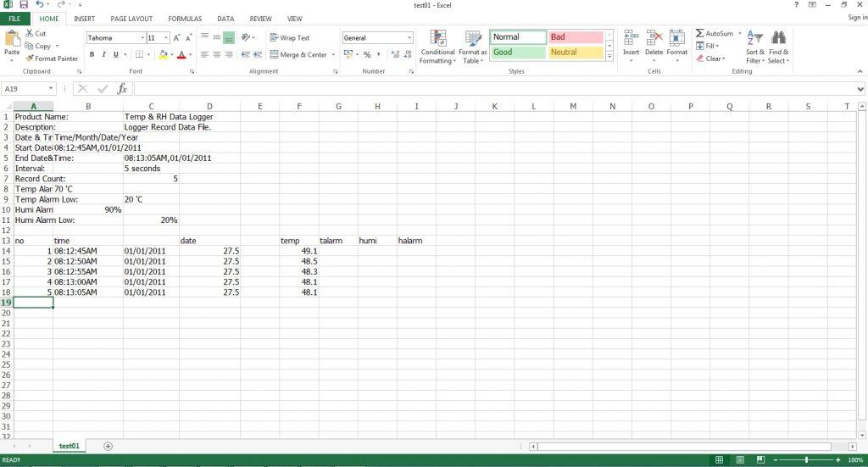
Task: Click Format as Table icon
Action: (473, 39)
